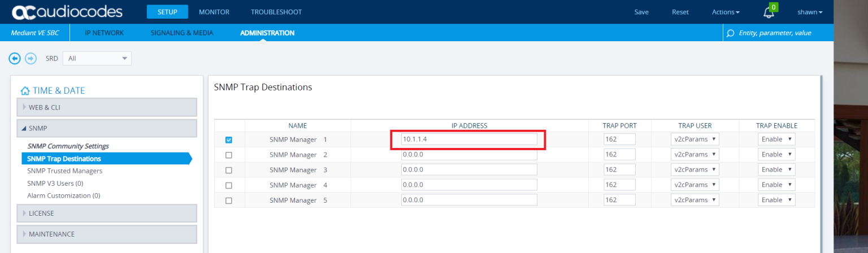
Task: Open SNMP Trusted Managers page
Action: [x=64, y=171]
